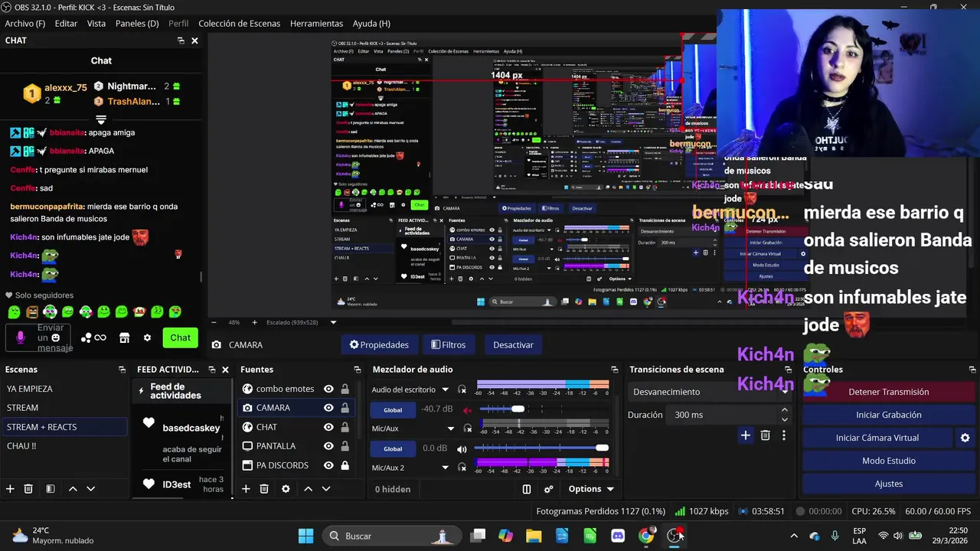Open source properties gear in Fuentes toolbar
Viewport: 980px width, 551px height.
point(286,488)
